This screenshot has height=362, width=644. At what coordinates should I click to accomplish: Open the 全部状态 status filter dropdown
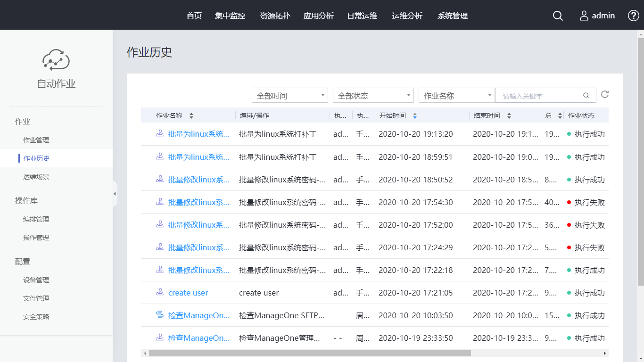(373, 95)
